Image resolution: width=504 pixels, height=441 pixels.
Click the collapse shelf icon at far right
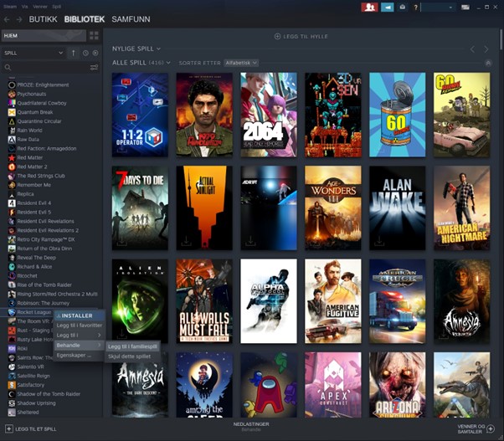(488, 63)
